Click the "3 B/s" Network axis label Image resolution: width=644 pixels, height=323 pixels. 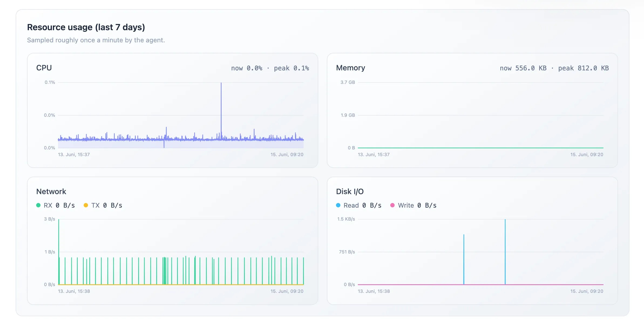click(50, 219)
